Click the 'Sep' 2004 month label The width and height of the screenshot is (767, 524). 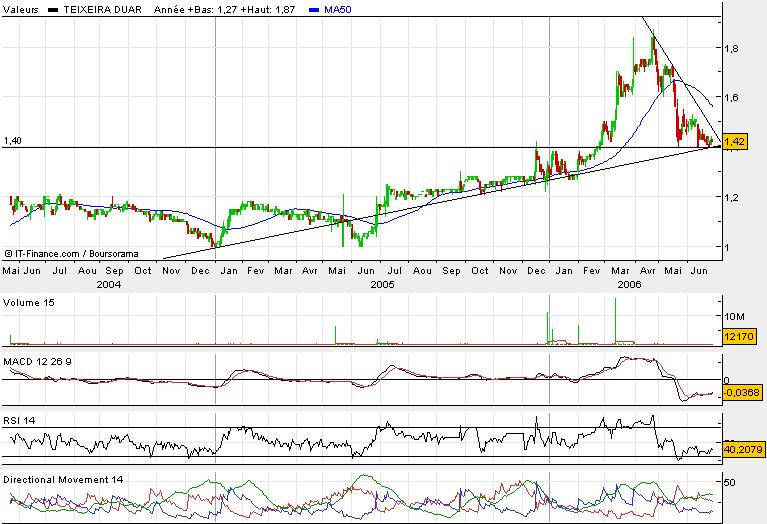(x=114, y=271)
